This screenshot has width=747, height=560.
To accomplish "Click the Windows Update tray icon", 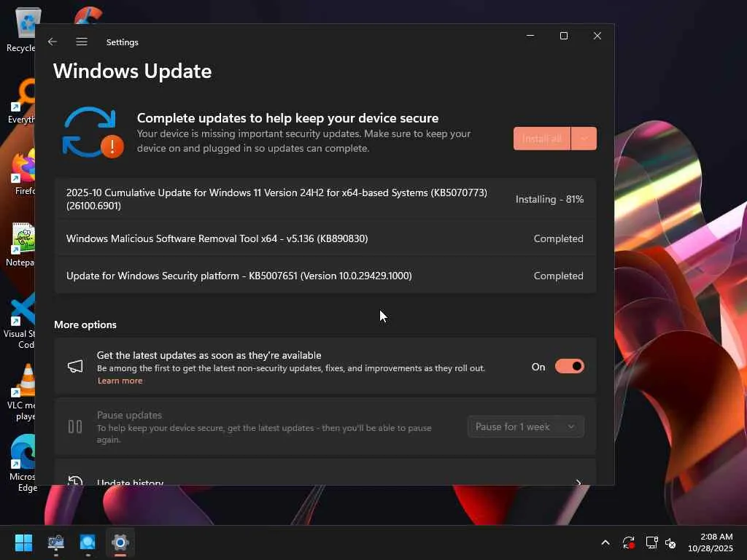I will [x=628, y=542].
